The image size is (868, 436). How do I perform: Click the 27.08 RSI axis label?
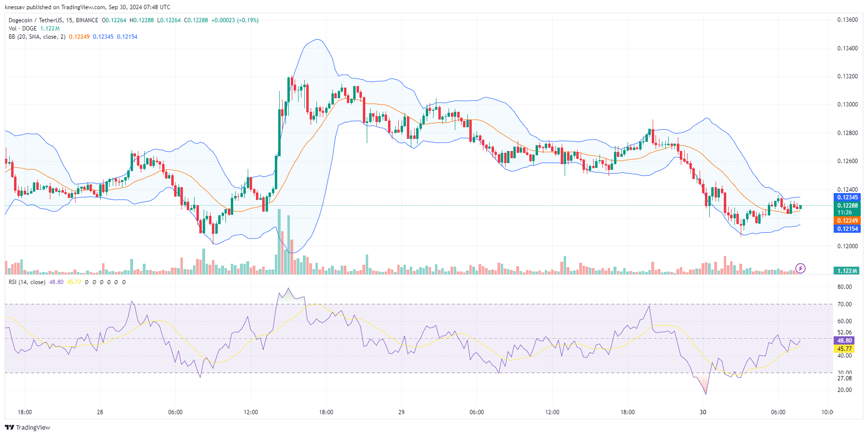pyautogui.click(x=845, y=378)
